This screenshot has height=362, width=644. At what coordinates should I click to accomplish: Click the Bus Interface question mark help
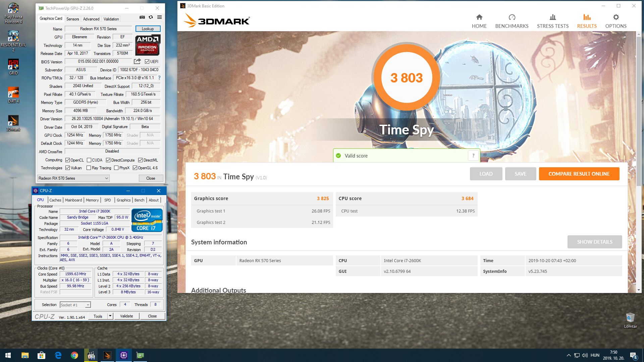click(x=159, y=78)
